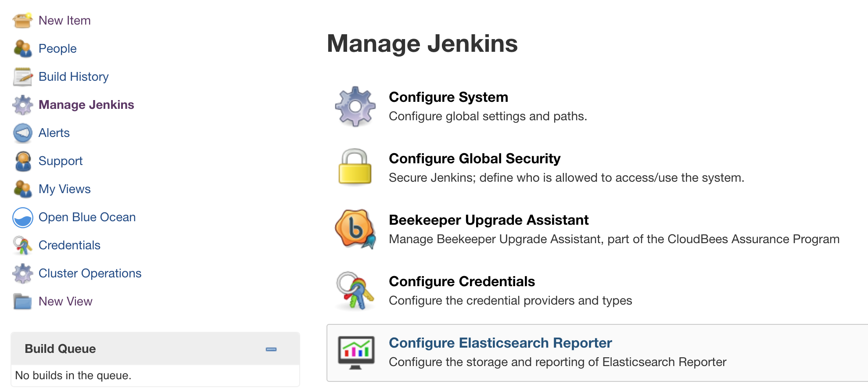Click the New View folder icon
Viewport: 868px width, 388px height.
coord(22,301)
